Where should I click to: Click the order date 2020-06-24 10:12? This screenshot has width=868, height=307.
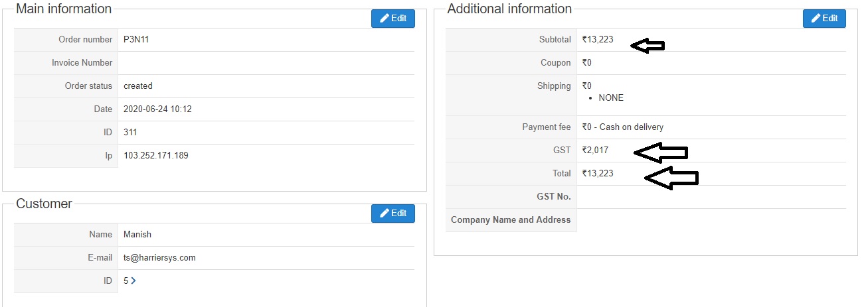[x=157, y=109]
